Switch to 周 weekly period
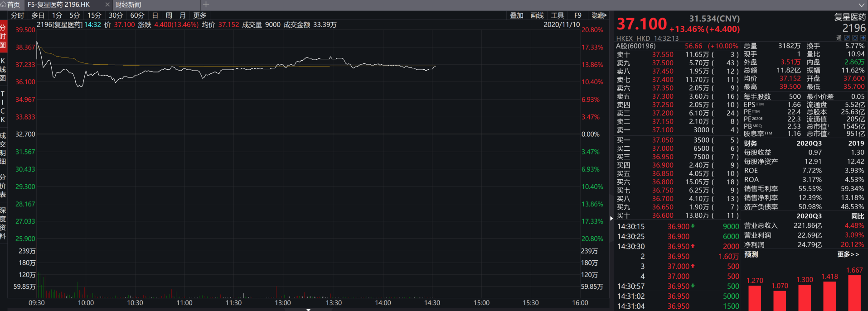Viewport: 868px width, 311px height. click(x=169, y=15)
